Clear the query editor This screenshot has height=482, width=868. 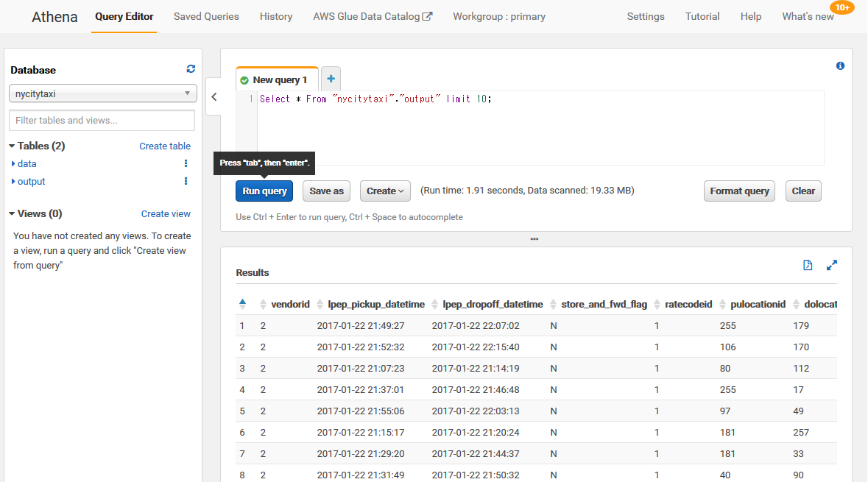coord(802,191)
